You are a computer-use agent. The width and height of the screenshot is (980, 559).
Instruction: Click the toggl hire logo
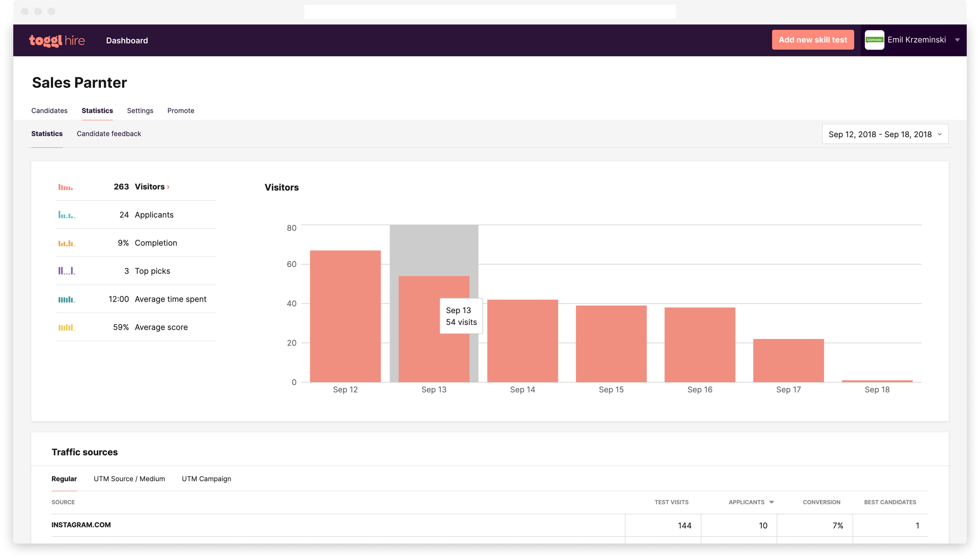click(57, 40)
